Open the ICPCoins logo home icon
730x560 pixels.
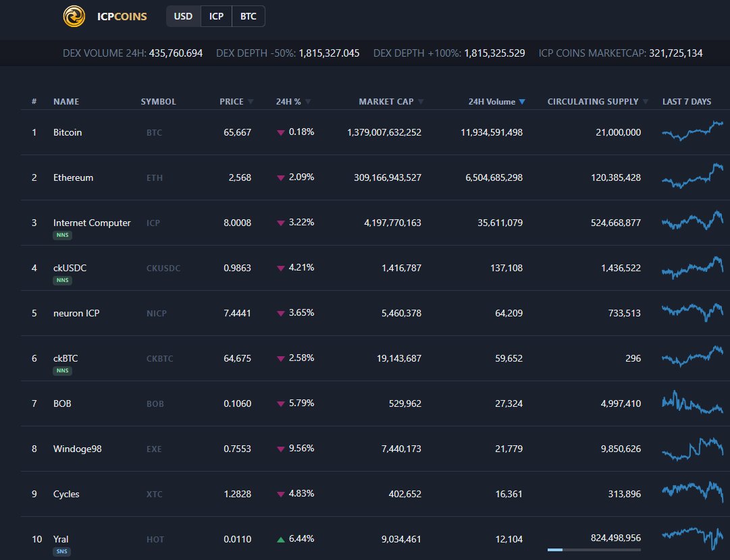[x=74, y=16]
